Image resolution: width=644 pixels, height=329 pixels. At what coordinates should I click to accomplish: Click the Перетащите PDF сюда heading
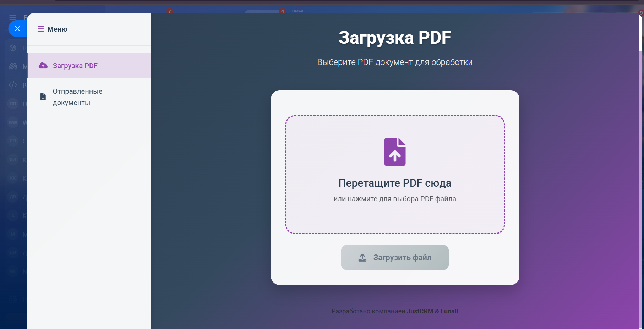(395, 183)
